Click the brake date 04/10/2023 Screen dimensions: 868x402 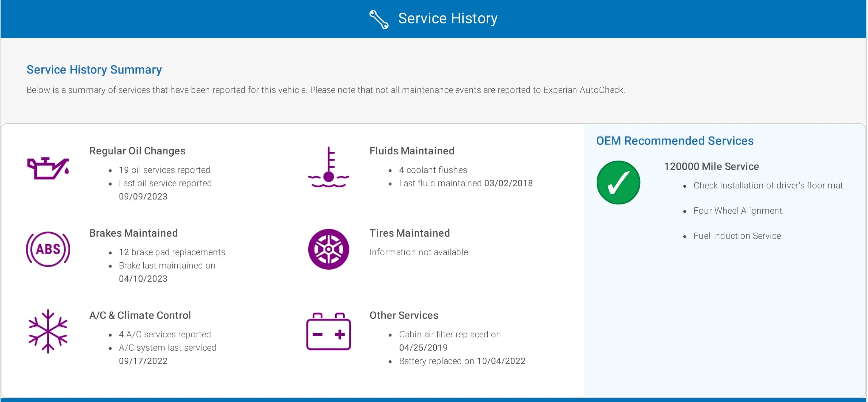[x=143, y=279]
